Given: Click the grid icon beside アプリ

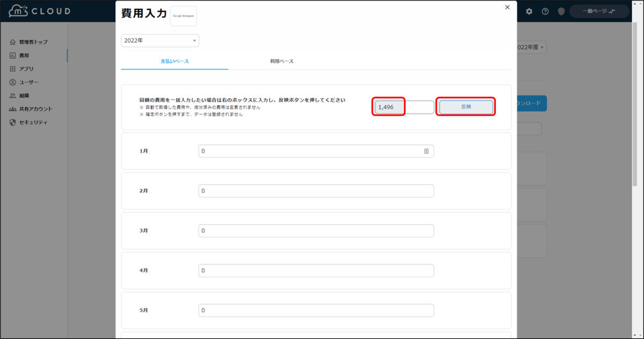Looking at the screenshot, I should [13, 69].
